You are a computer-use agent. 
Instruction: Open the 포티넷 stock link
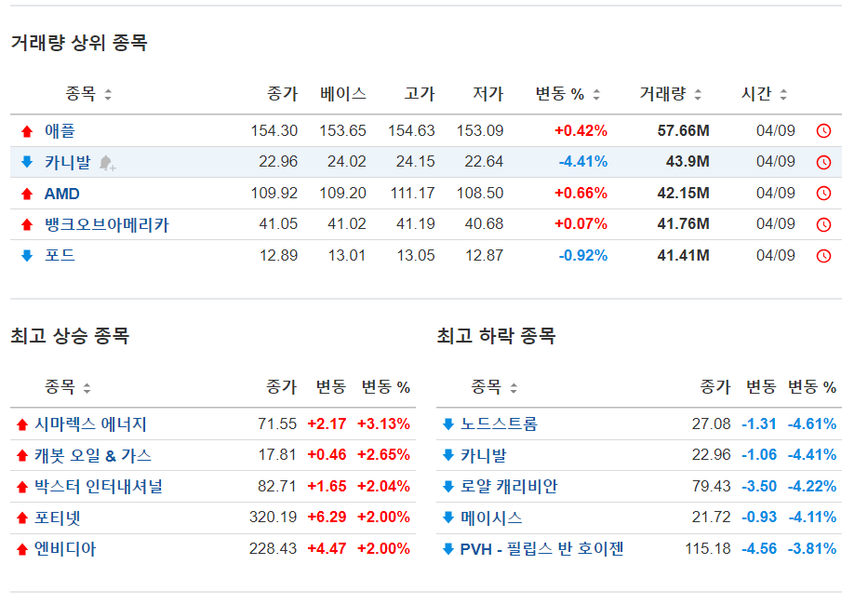point(58,518)
